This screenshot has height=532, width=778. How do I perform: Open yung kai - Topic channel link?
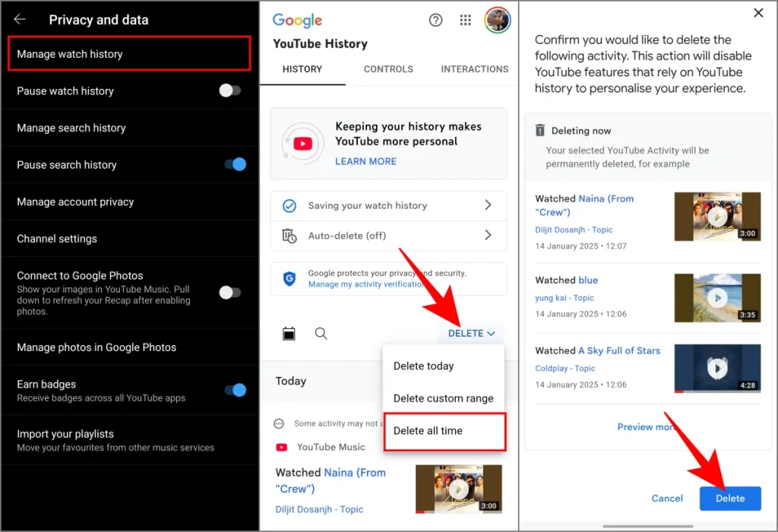coord(565,298)
